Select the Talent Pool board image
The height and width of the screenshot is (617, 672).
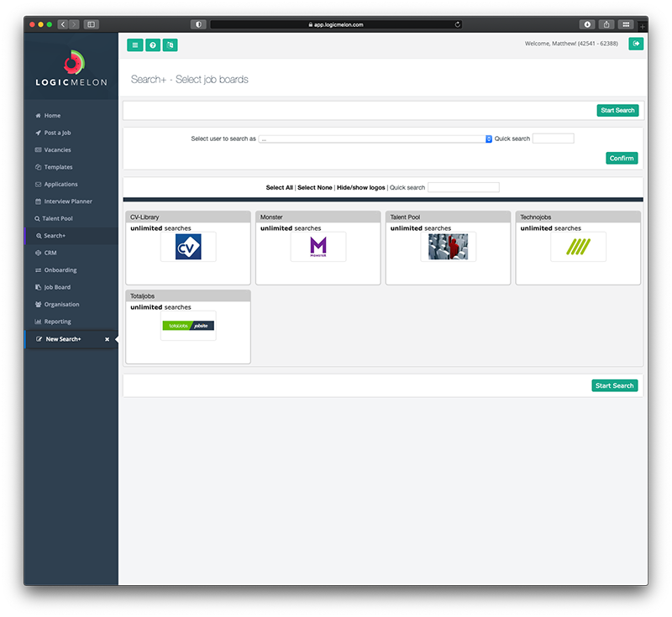coord(449,247)
